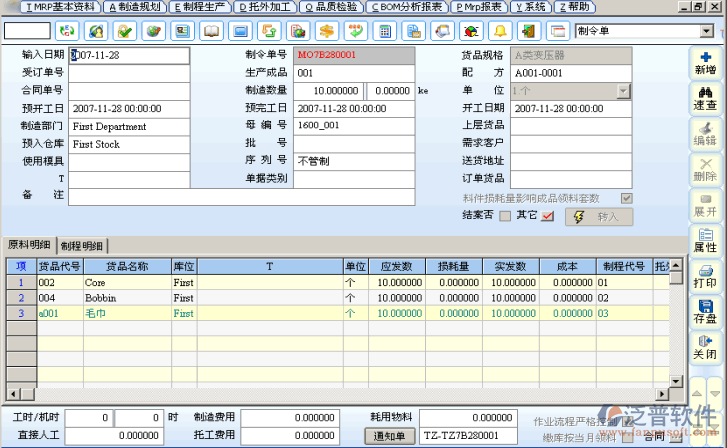Click the 打印 (Print) icon

(705, 275)
